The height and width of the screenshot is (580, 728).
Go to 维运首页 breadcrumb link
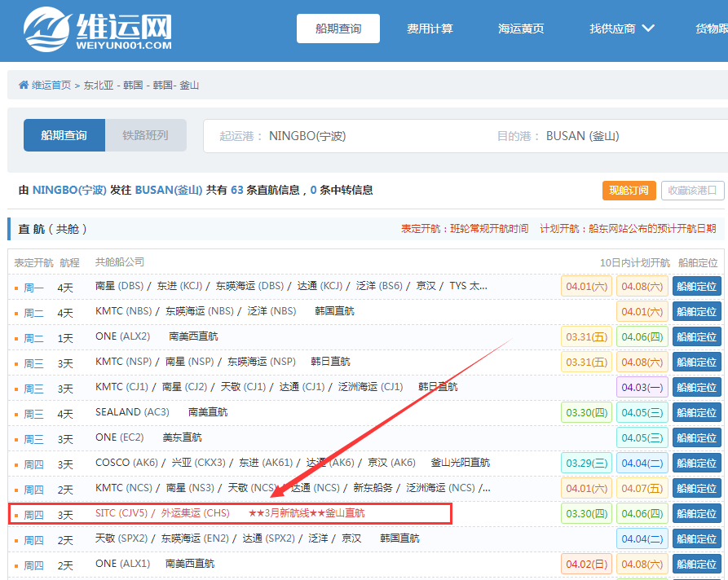[51, 86]
